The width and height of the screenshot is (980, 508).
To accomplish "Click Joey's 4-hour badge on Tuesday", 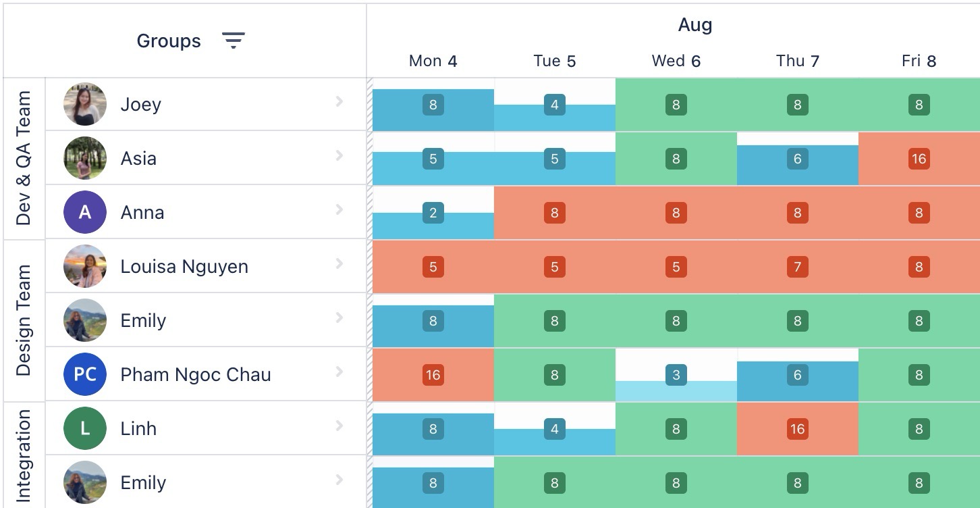I will pyautogui.click(x=554, y=105).
